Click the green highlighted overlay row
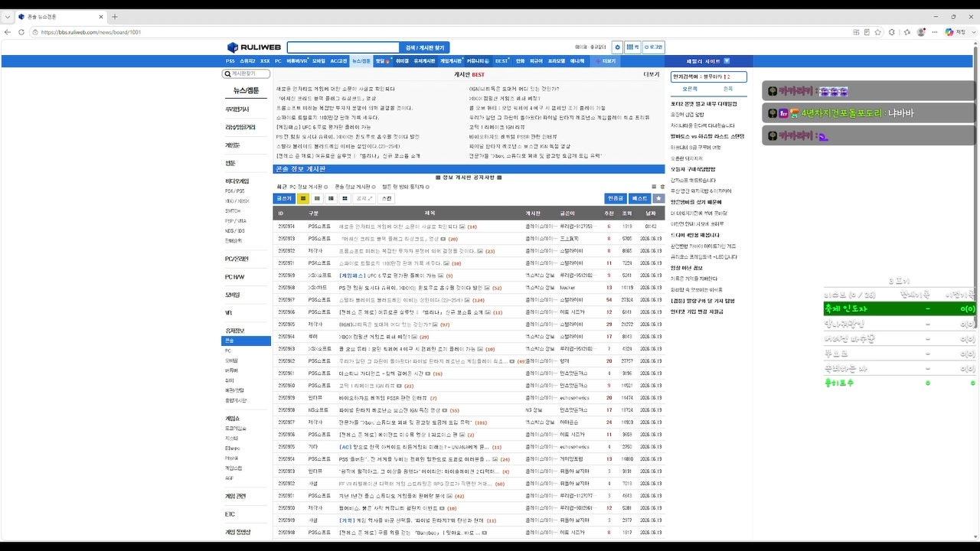The image size is (980, 551). 900,308
